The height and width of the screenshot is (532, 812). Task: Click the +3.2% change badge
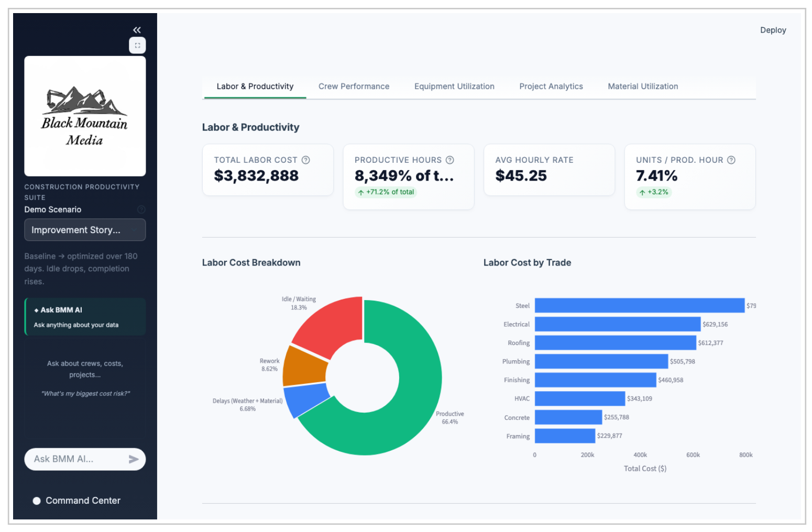[x=654, y=192]
